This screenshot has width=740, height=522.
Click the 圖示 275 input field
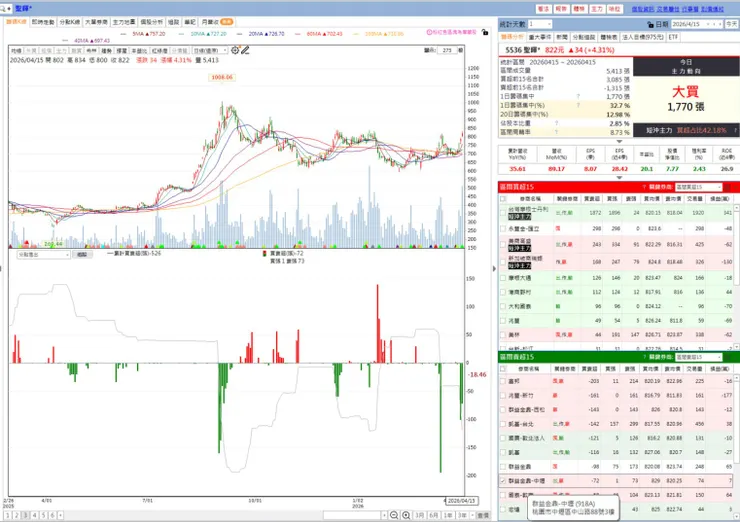coord(448,50)
